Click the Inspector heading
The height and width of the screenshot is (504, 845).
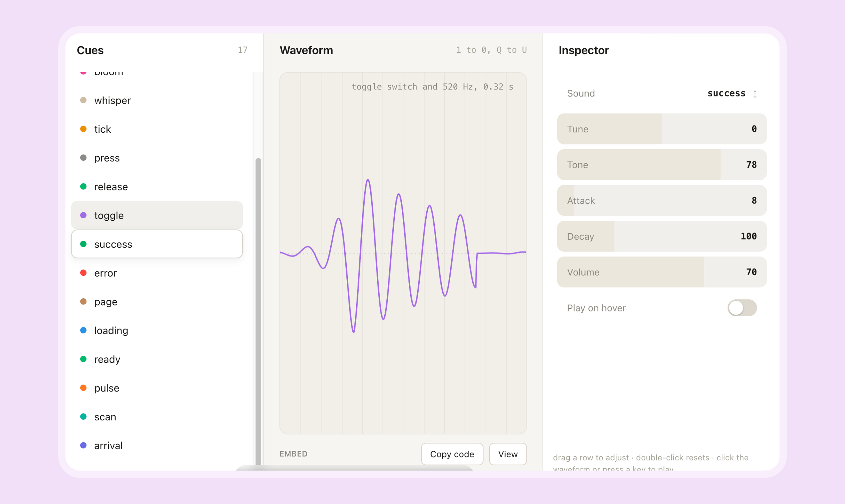coord(584,50)
